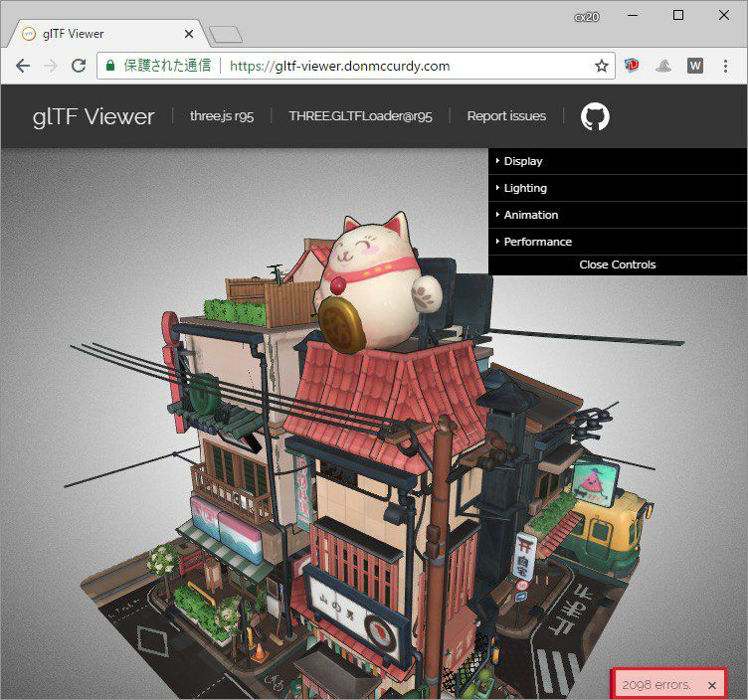The height and width of the screenshot is (700, 748).
Task: Maximize the browser window
Action: coord(678,15)
